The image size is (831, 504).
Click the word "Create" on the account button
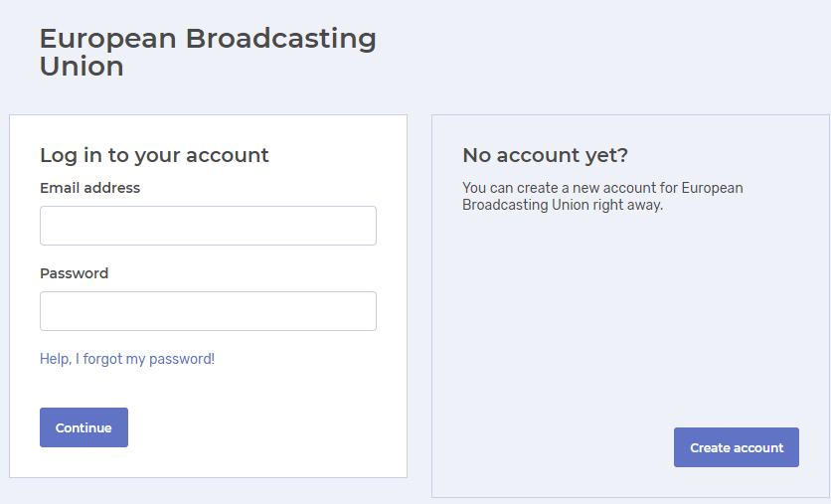(x=711, y=447)
